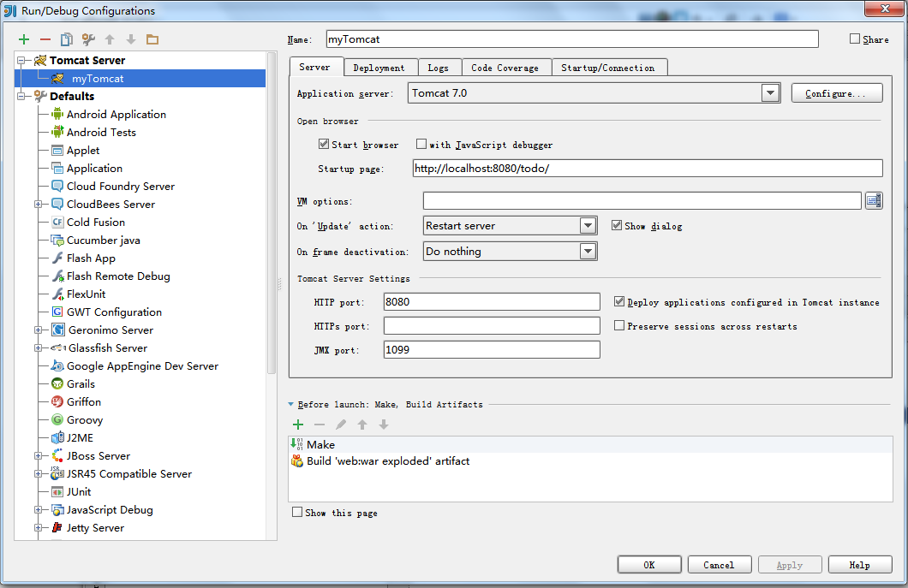908x588 pixels.
Task: Toggle the Share checkbox
Action: point(855,39)
